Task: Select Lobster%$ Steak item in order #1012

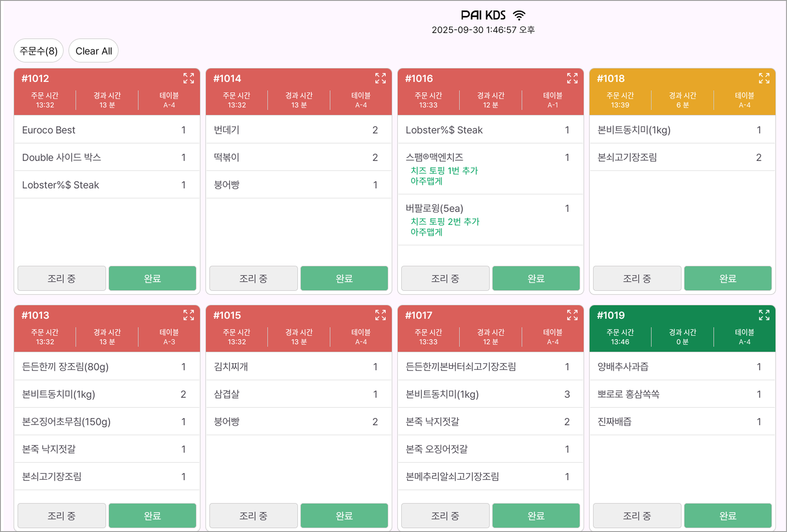Action: tap(107, 185)
